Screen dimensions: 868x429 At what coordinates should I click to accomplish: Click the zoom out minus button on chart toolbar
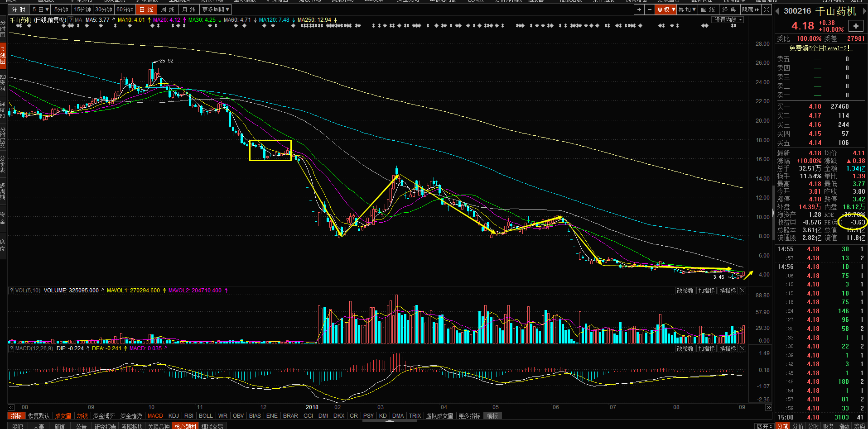649,10
